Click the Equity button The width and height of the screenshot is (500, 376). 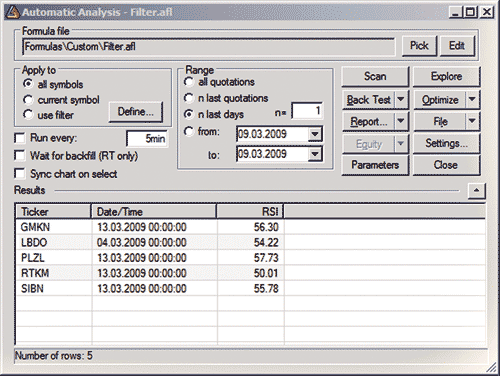click(369, 144)
